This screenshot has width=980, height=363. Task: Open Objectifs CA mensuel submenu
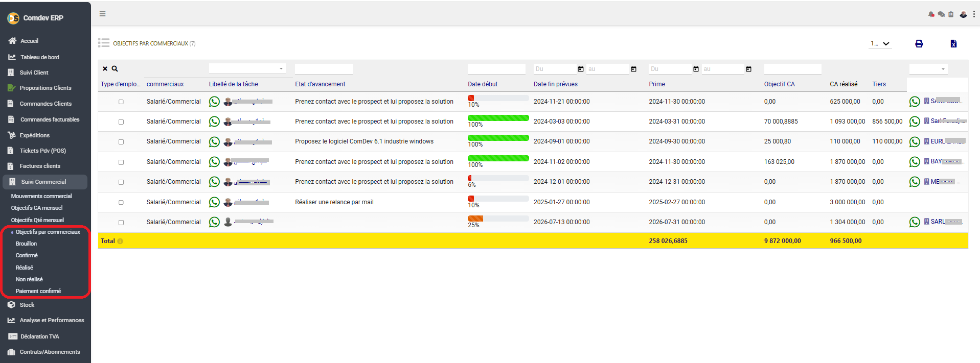[x=37, y=208]
